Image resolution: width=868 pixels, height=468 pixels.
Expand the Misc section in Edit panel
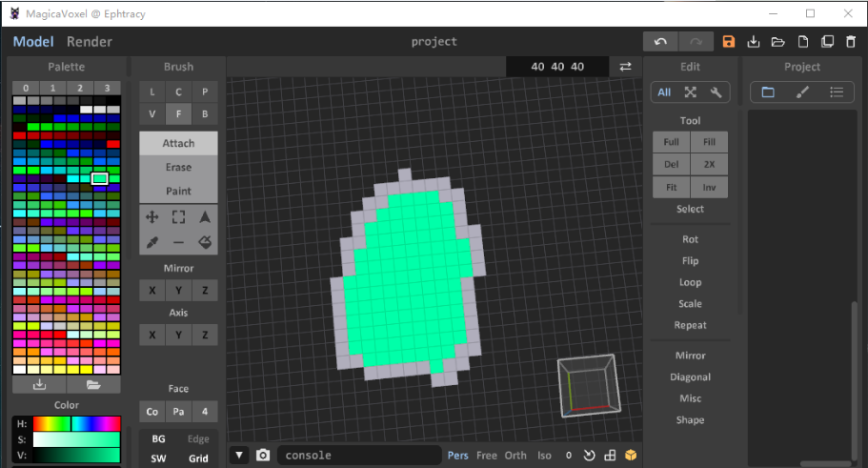tap(690, 398)
